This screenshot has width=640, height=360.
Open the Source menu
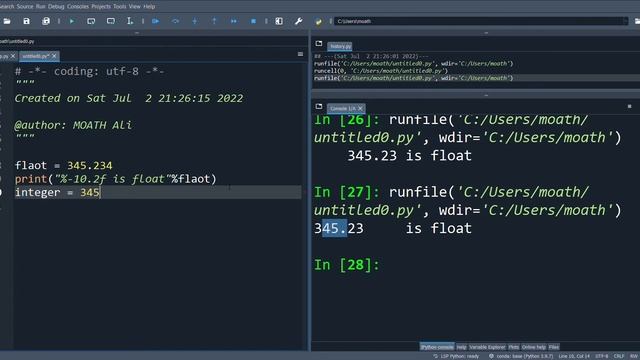(x=25, y=7)
